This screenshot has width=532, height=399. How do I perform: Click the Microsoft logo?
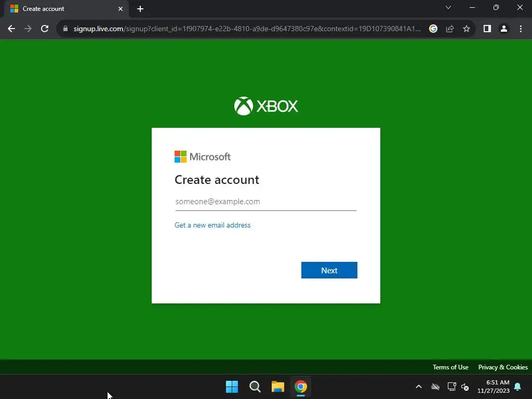pos(203,157)
